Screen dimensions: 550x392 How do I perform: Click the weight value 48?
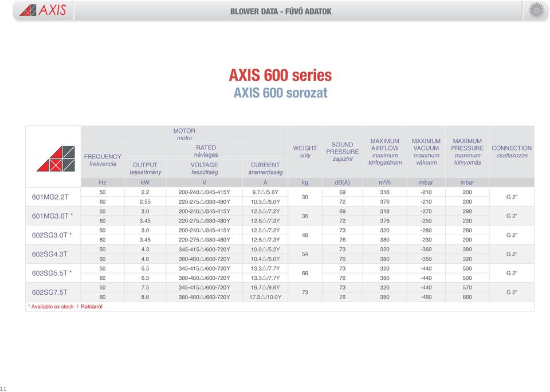coord(305,235)
